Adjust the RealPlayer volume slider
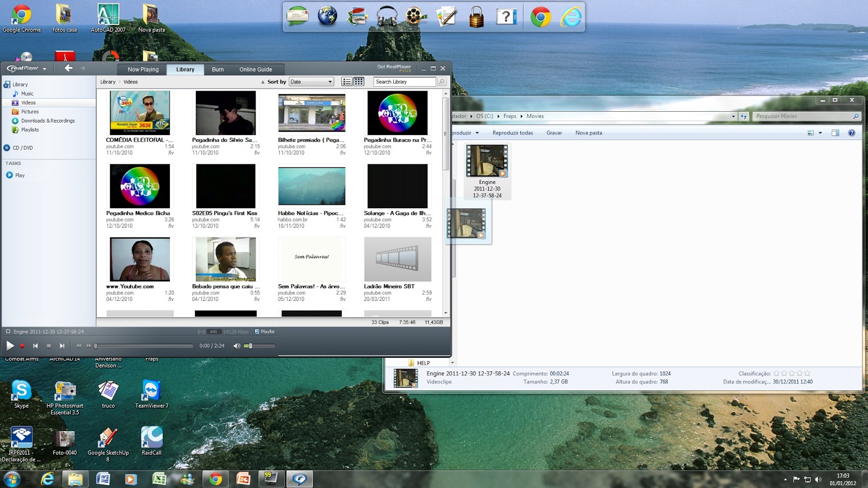The height and width of the screenshot is (488, 868). click(x=260, y=346)
